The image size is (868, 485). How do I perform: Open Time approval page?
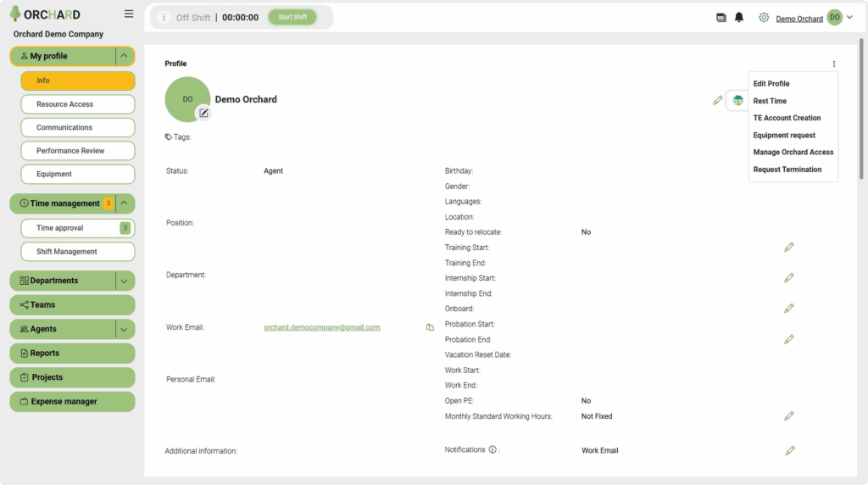[77, 228]
